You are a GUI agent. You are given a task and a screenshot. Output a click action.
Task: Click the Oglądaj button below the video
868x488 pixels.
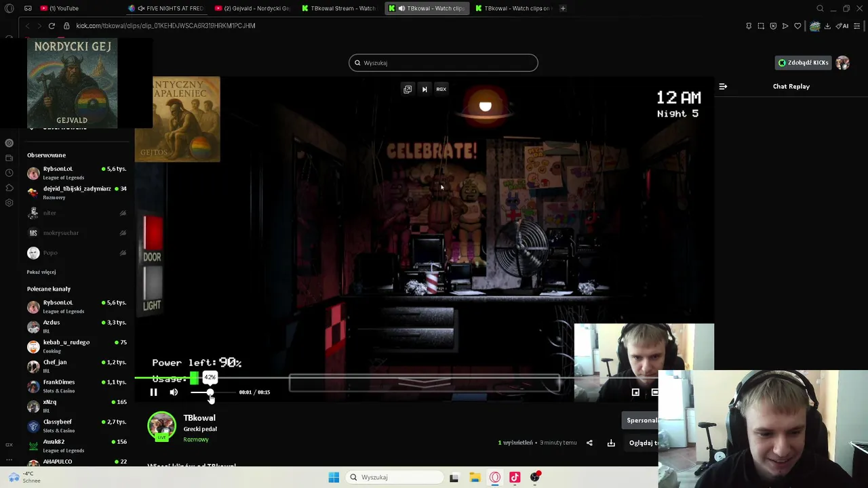pyautogui.click(x=643, y=443)
